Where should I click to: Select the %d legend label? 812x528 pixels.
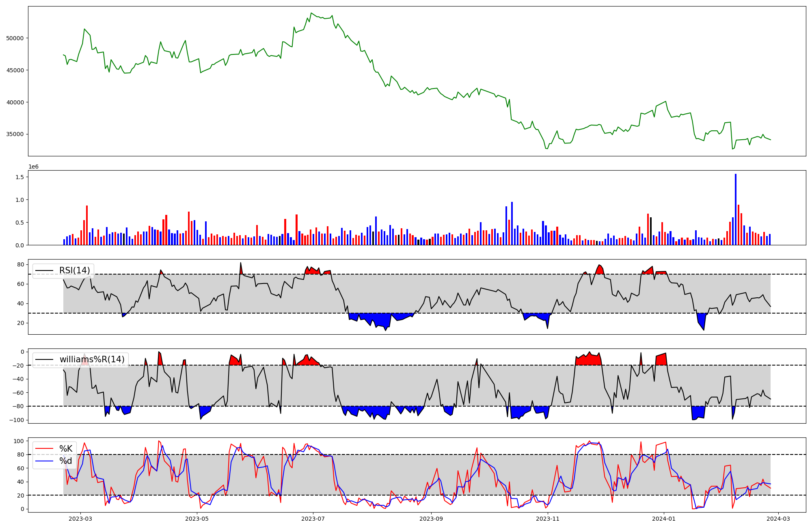(66, 461)
